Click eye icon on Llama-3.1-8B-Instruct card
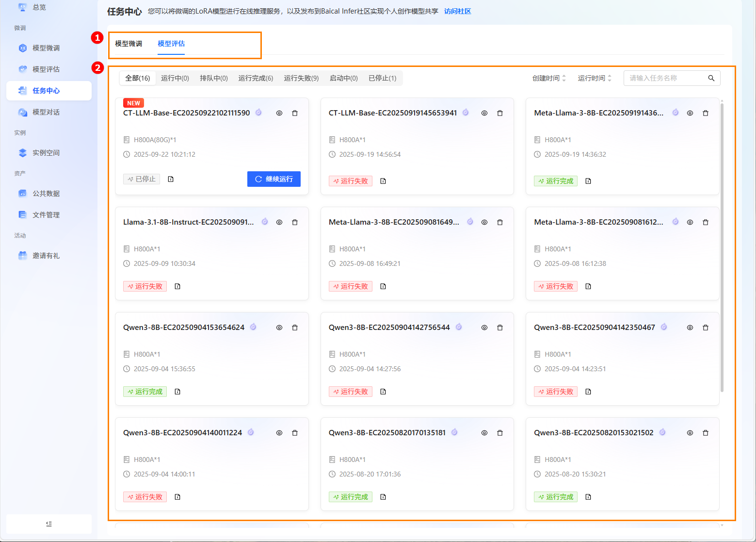 pos(279,222)
